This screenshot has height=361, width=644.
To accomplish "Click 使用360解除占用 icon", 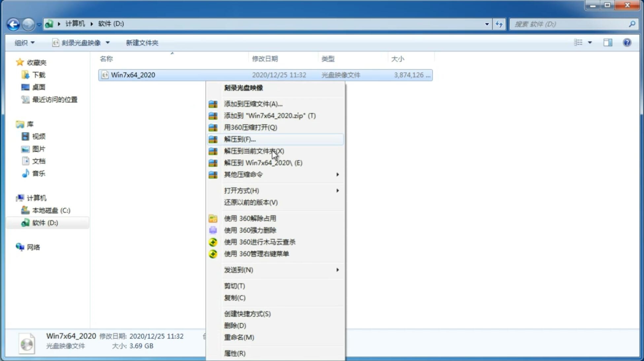I will pos(213,218).
